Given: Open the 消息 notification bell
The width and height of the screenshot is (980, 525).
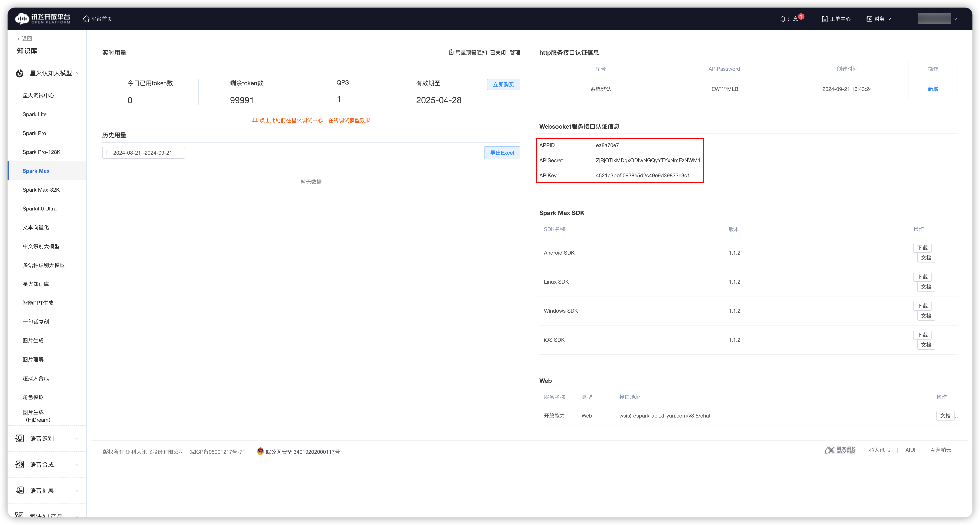Looking at the screenshot, I should coord(783,19).
